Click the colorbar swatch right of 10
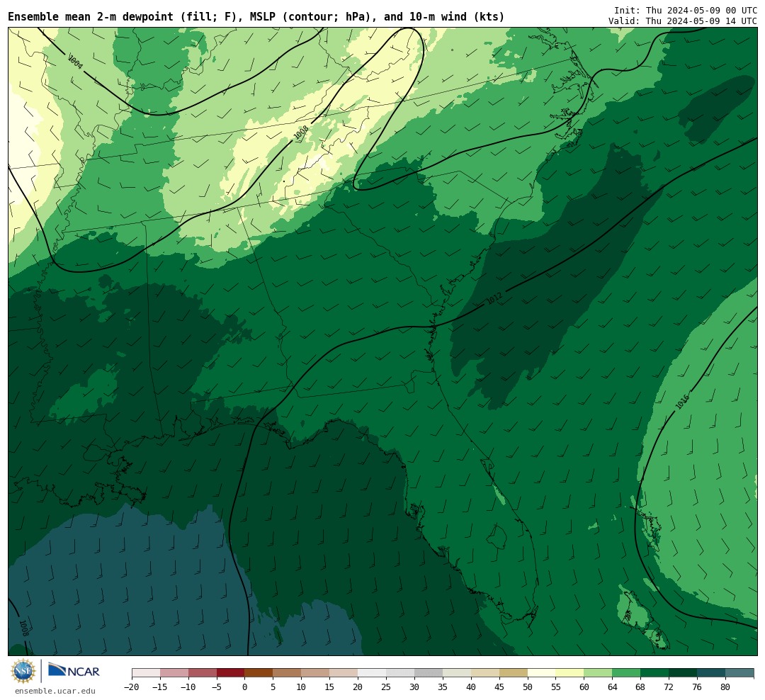 pos(315,673)
